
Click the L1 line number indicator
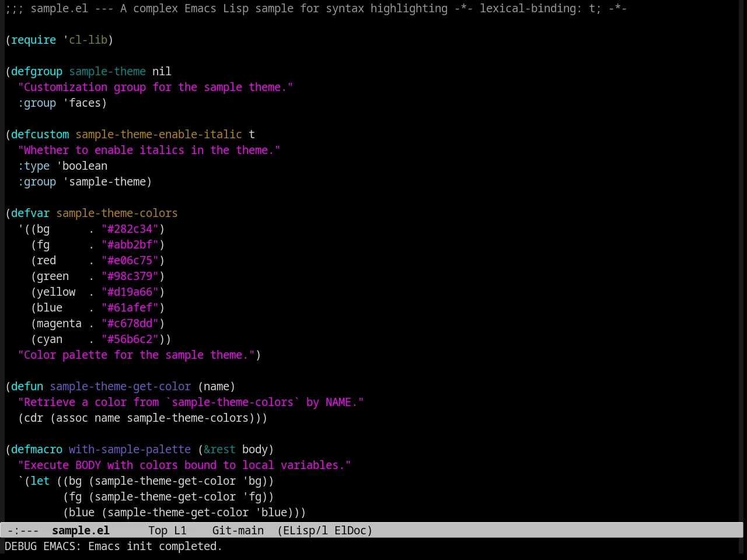pos(180,530)
